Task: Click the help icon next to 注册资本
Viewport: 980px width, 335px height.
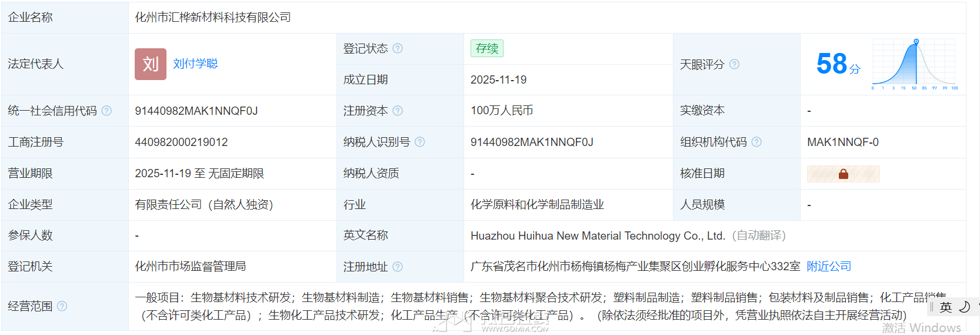Action: pos(398,111)
